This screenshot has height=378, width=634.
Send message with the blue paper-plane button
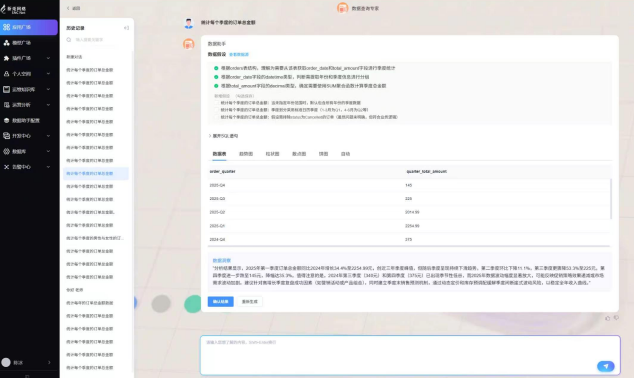point(606,366)
